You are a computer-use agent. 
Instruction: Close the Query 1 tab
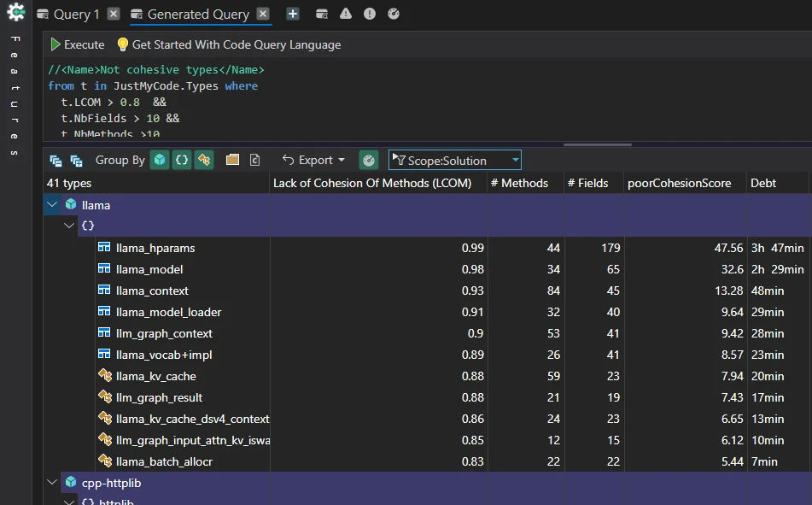114,14
